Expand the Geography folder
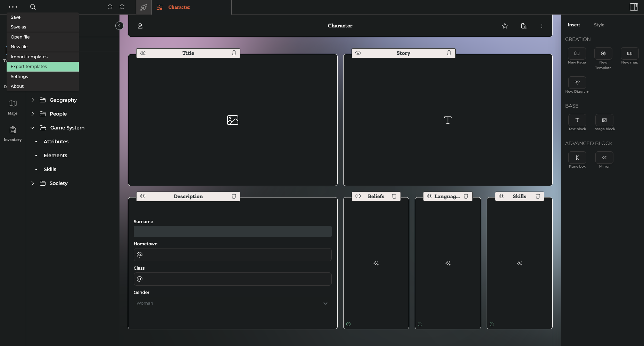The width and height of the screenshot is (644, 346). [x=33, y=100]
